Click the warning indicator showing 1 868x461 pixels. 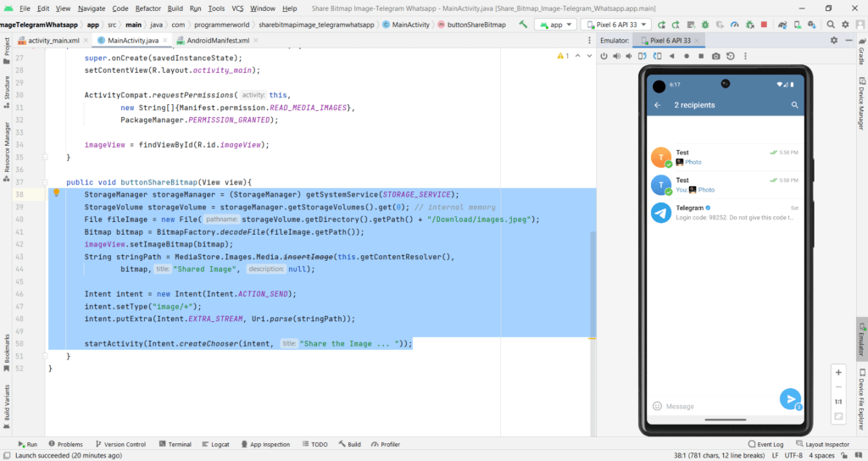(x=563, y=56)
